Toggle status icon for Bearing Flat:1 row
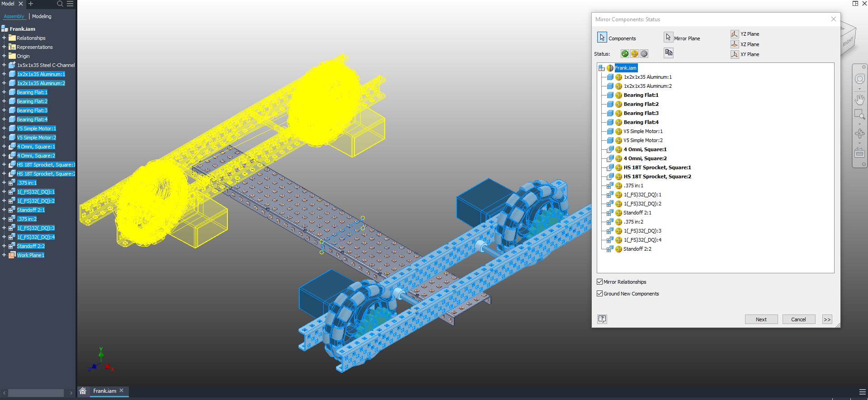The width and height of the screenshot is (868, 400). pyautogui.click(x=618, y=95)
